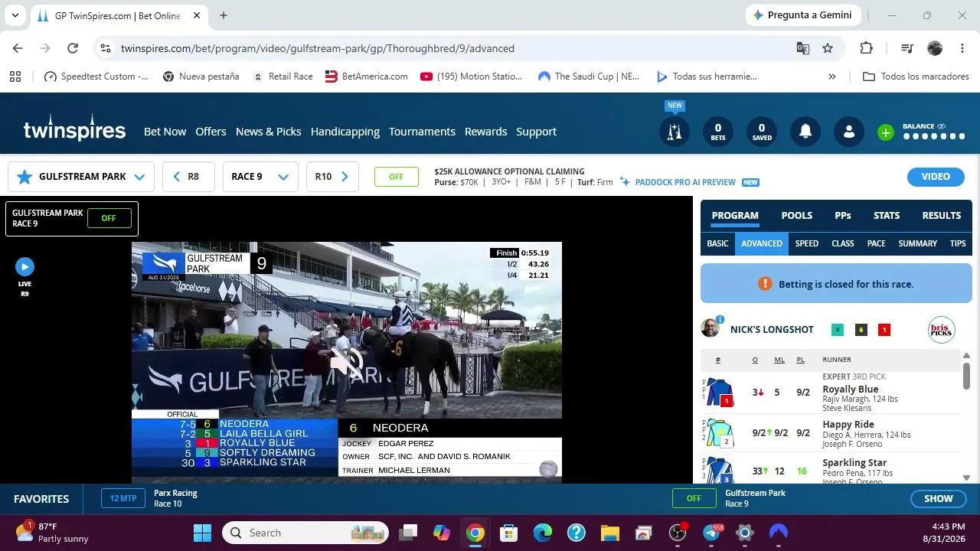The height and width of the screenshot is (551, 980).
Task: View site information icon in address bar
Action: 106,48
